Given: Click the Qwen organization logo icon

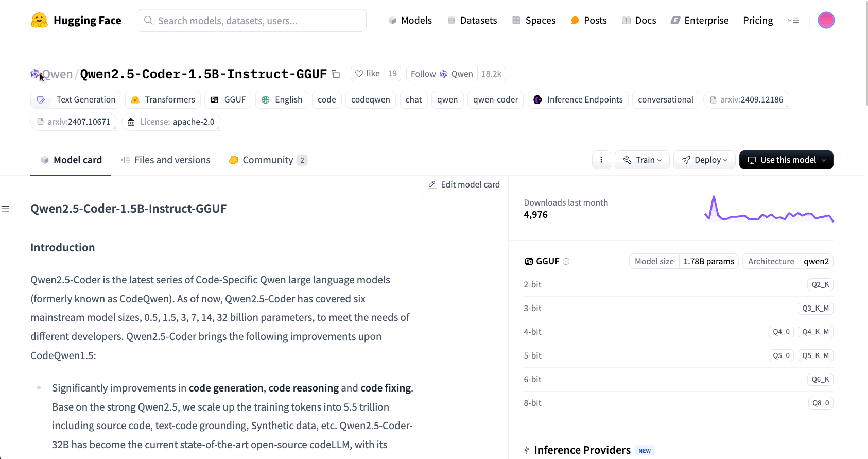Looking at the screenshot, I should (x=35, y=74).
